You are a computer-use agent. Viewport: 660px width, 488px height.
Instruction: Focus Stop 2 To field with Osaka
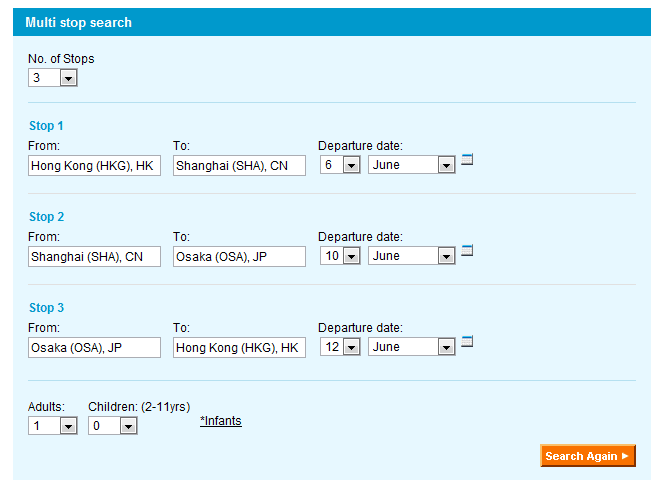239,257
